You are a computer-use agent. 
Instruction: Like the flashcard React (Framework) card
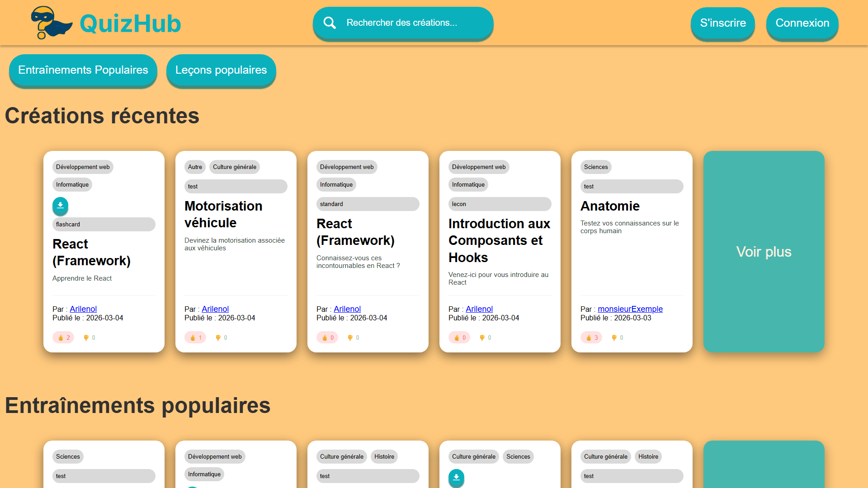63,338
